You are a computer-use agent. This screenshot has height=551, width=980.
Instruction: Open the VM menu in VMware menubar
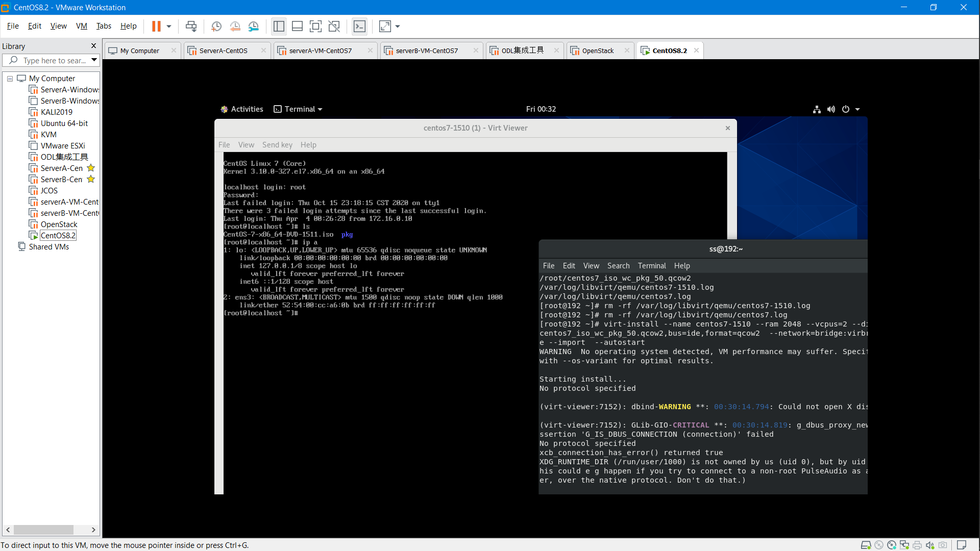pos(81,26)
